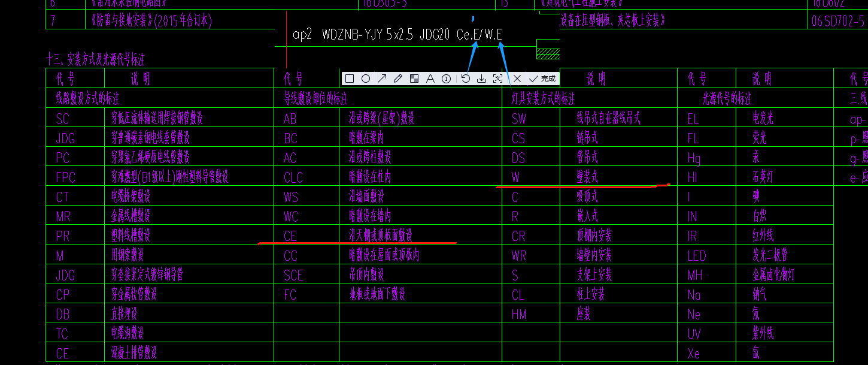Click the "Na" code beside 钠气
The width and height of the screenshot is (868, 365).
(694, 295)
